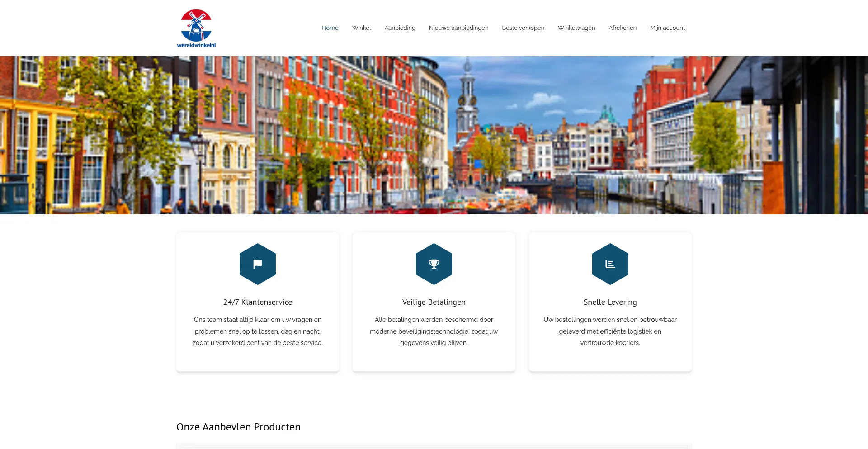Click the Onze Aanbevlen Producten heading

(238, 427)
